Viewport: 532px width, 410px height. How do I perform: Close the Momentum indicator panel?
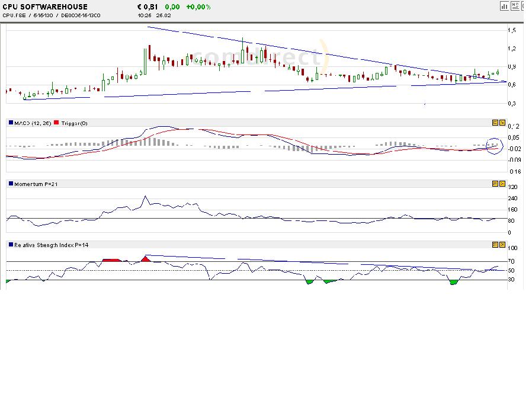click(502, 184)
